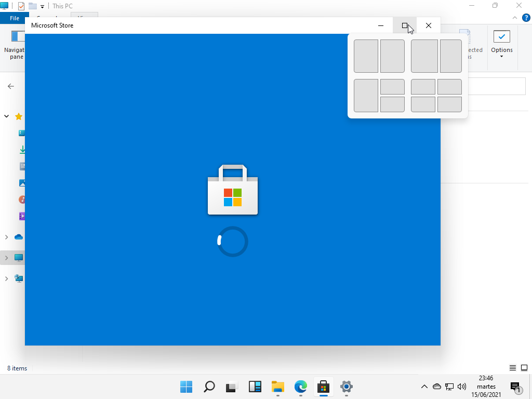Select the This PC monitor icon in the navigation pane
Screen dimensions: 532x399
tap(19, 258)
